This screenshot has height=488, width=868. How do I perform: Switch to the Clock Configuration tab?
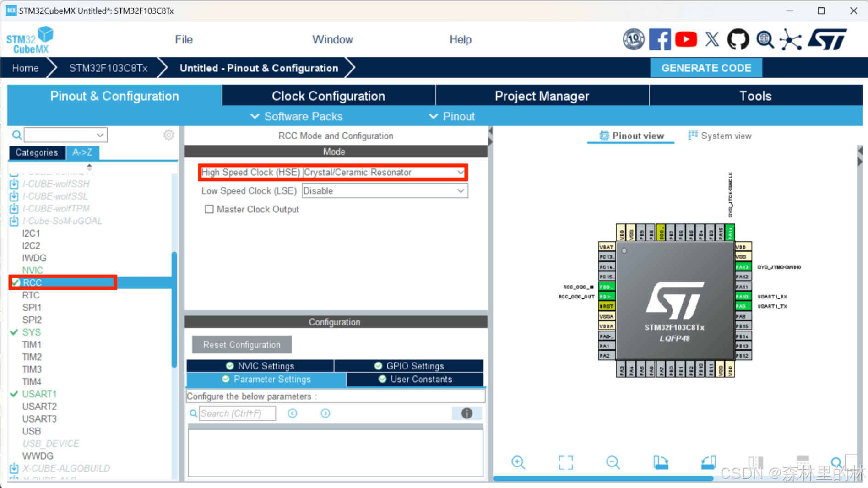[x=328, y=96]
